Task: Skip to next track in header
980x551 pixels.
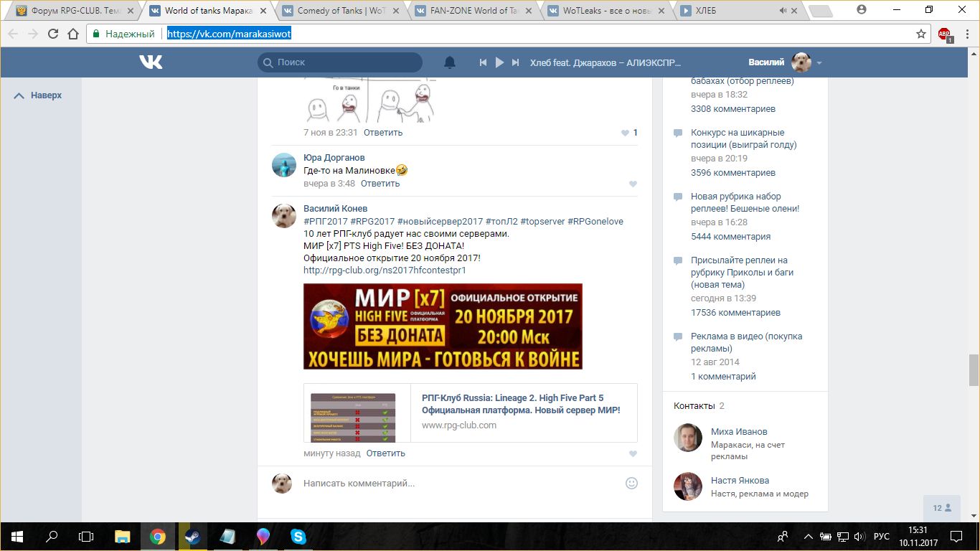Action: click(515, 62)
